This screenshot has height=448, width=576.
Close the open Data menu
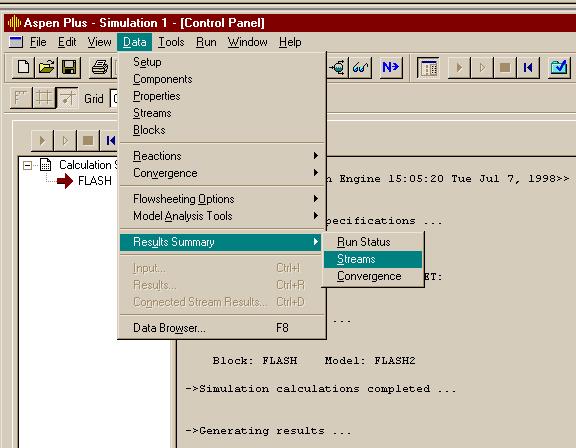tap(134, 42)
